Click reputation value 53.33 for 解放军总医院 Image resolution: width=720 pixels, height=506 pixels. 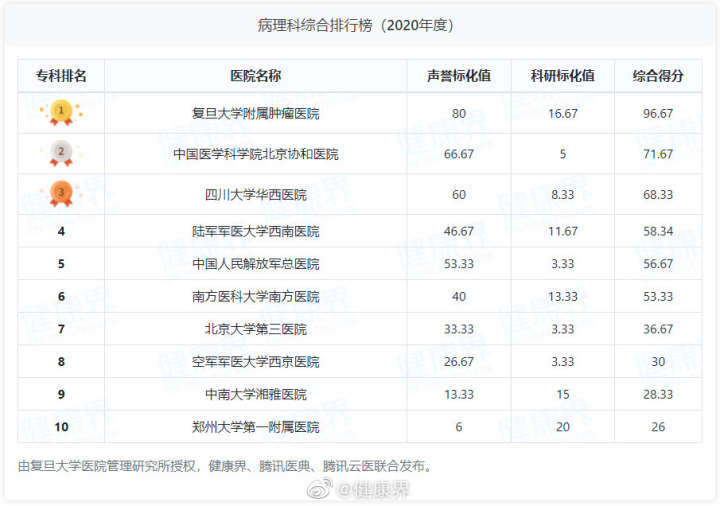point(459,264)
